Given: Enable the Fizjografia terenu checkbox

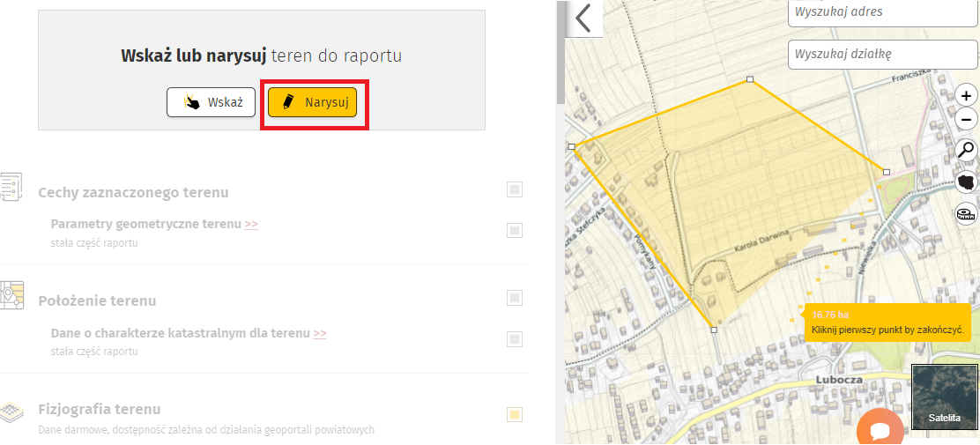Looking at the screenshot, I should [x=515, y=414].
